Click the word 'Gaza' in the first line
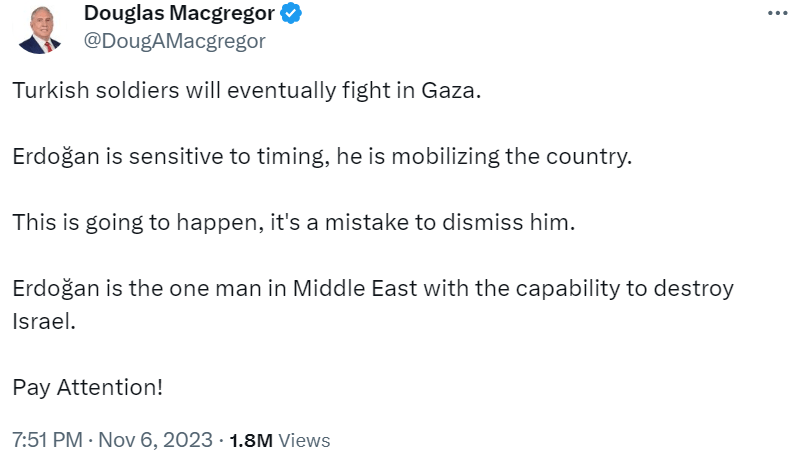Image resolution: width=792 pixels, height=475 pixels. point(455,92)
